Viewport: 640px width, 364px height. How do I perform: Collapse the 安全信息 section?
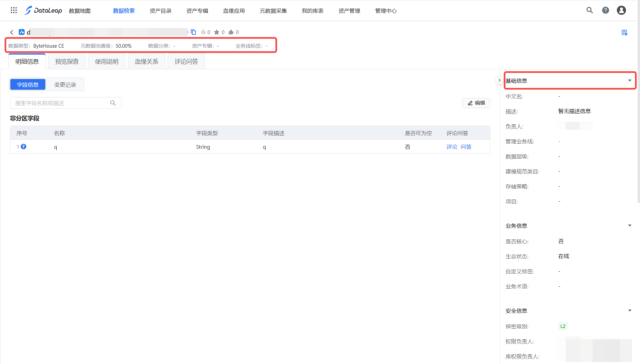[630, 311]
